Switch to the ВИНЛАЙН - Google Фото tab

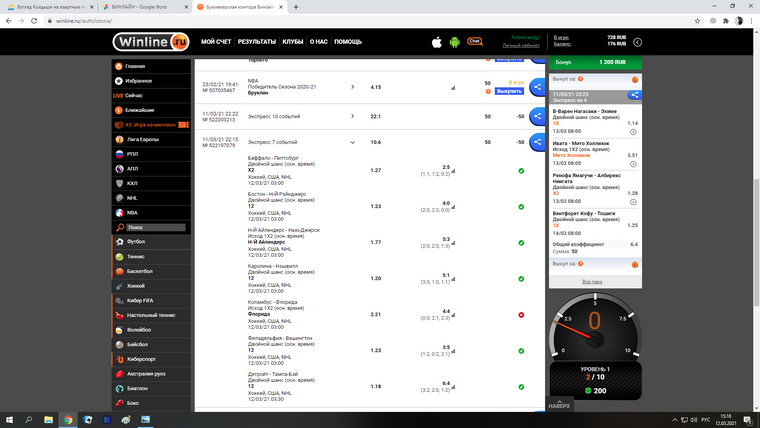coord(144,7)
